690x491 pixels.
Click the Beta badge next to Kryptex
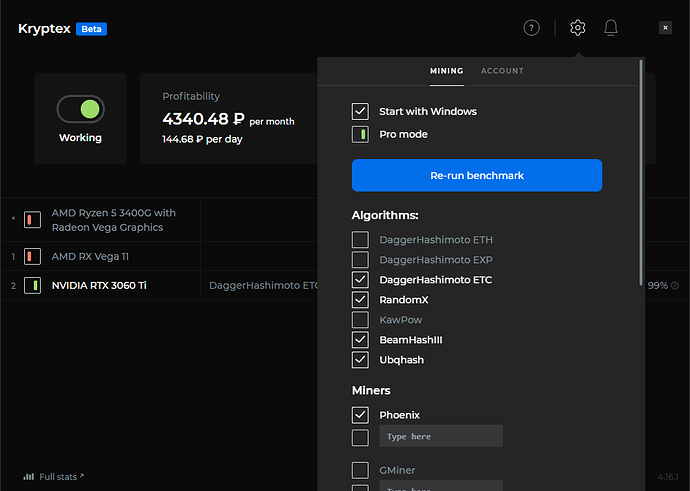point(91,29)
